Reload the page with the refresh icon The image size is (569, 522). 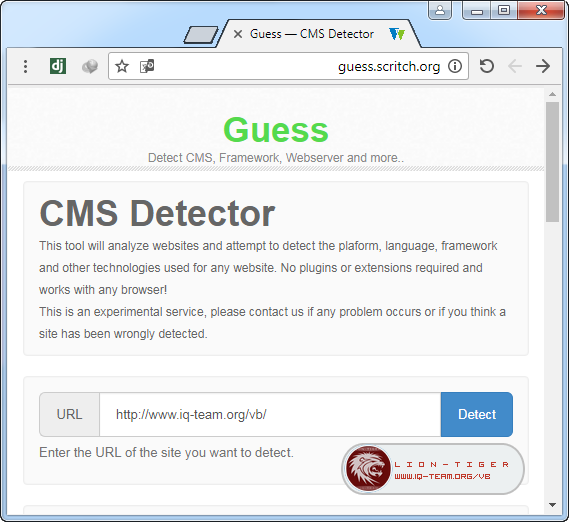(487, 66)
